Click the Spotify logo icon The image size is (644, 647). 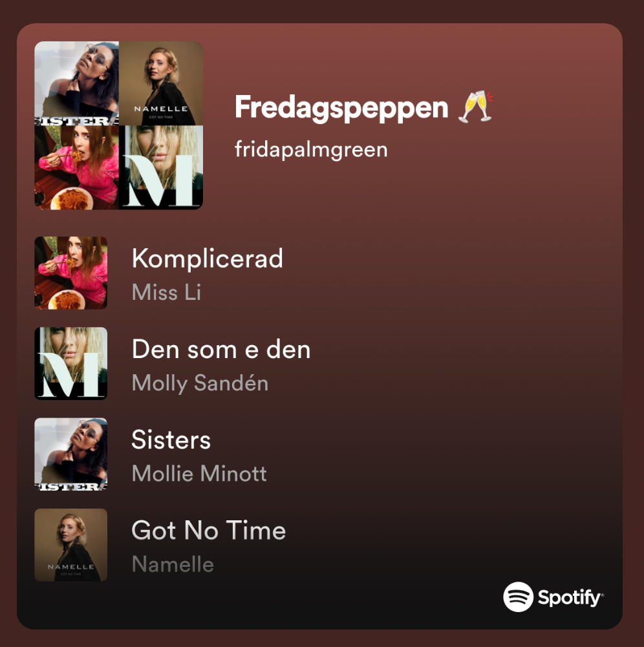tap(518, 597)
